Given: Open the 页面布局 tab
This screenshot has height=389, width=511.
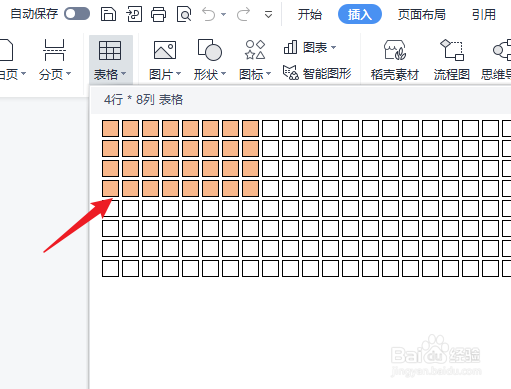Looking at the screenshot, I should (x=422, y=14).
